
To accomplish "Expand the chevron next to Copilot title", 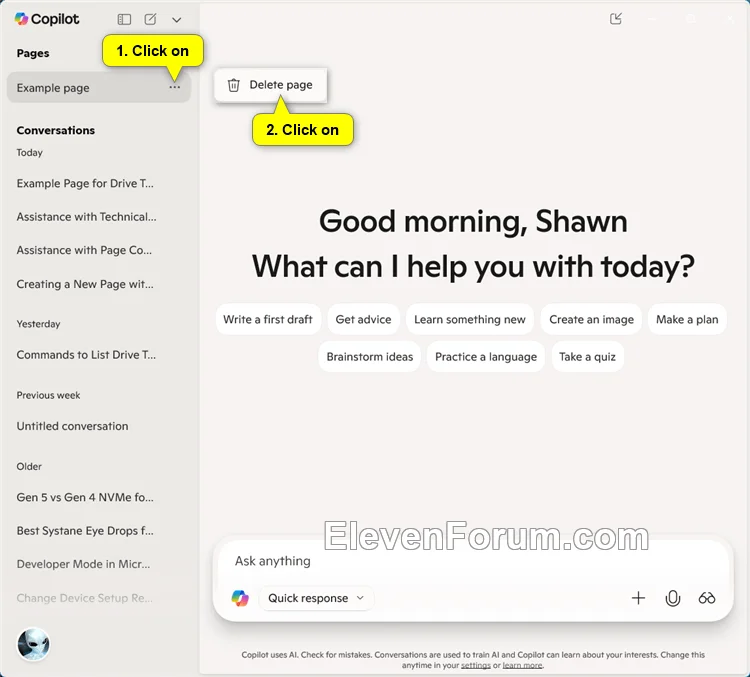I will click(176, 20).
